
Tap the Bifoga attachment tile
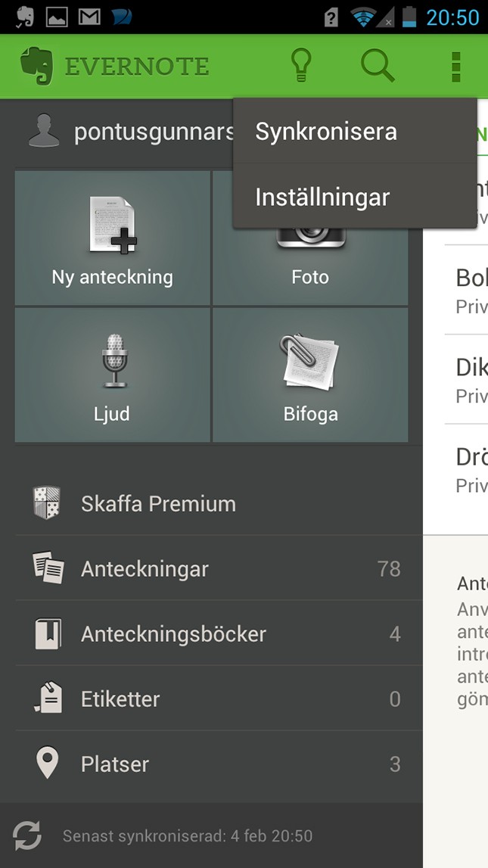pyautogui.click(x=310, y=375)
